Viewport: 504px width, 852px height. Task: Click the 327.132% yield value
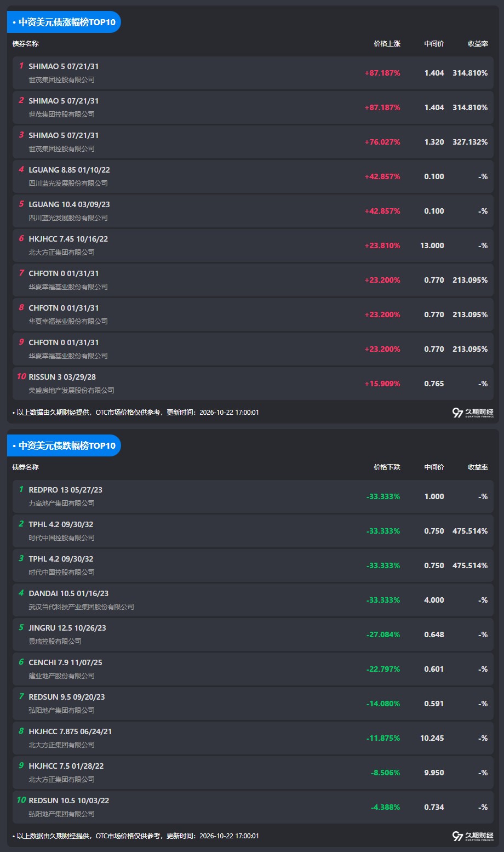point(470,142)
